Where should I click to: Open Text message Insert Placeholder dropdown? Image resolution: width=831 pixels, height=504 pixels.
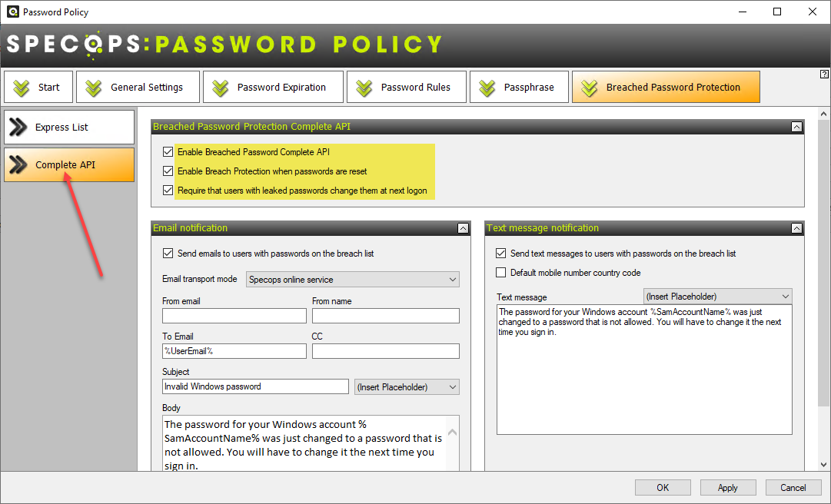click(x=717, y=297)
